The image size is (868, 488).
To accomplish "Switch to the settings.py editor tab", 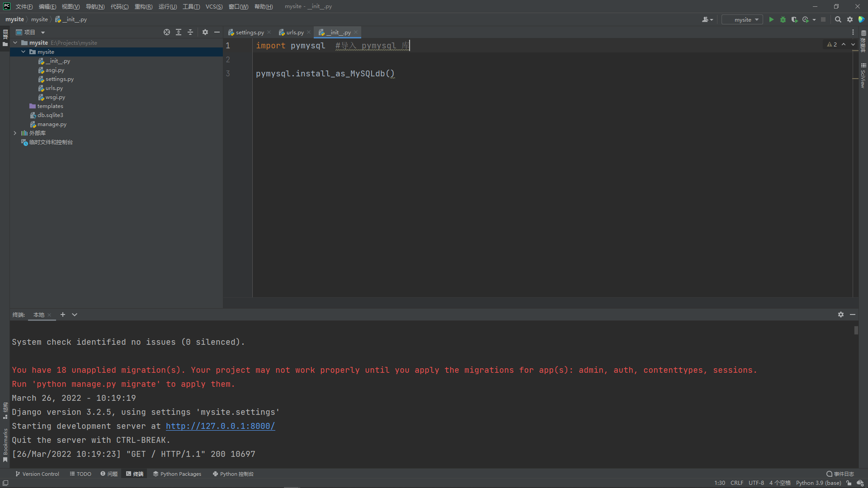I will point(250,32).
